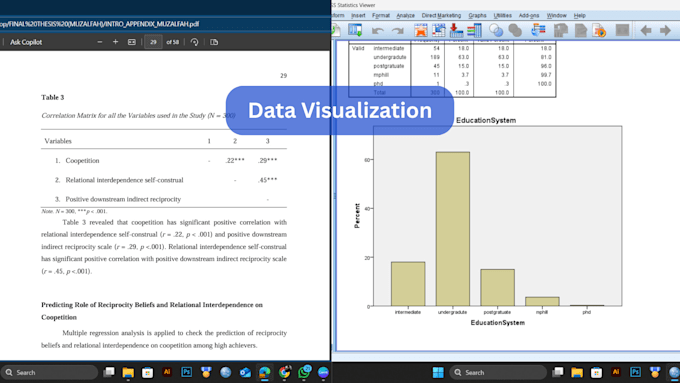This screenshot has width=680, height=383.
Task: Open the dialog recall icon in SPSS toolbar
Action: (355, 30)
